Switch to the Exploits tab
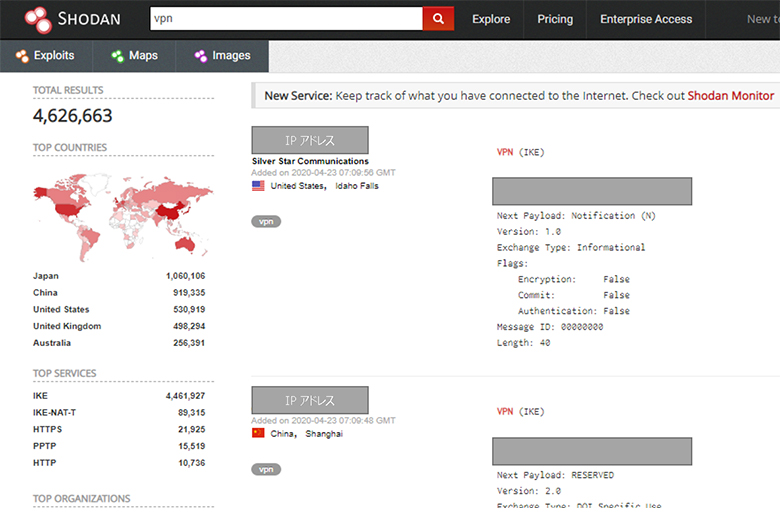The width and height of the screenshot is (780, 521). 46,56
